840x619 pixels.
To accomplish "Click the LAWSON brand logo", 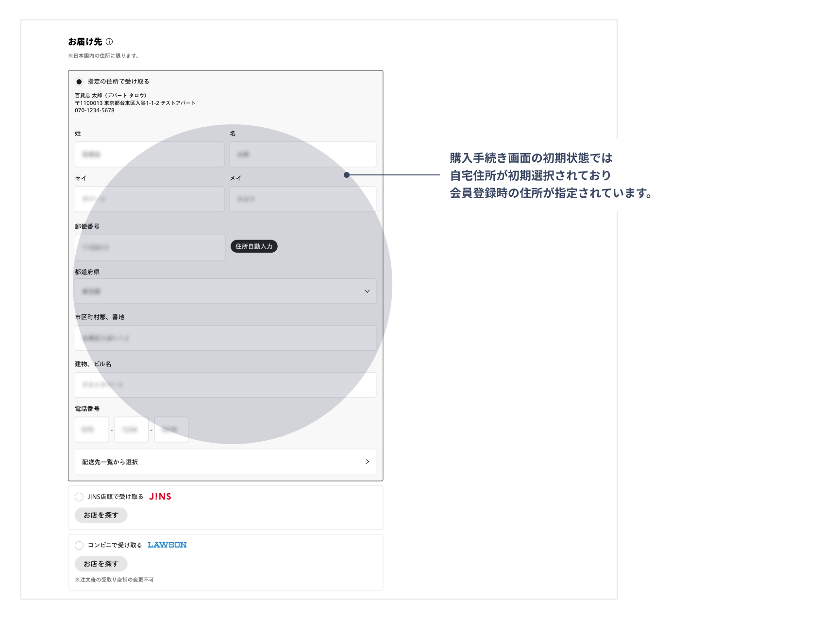I will 167,545.
